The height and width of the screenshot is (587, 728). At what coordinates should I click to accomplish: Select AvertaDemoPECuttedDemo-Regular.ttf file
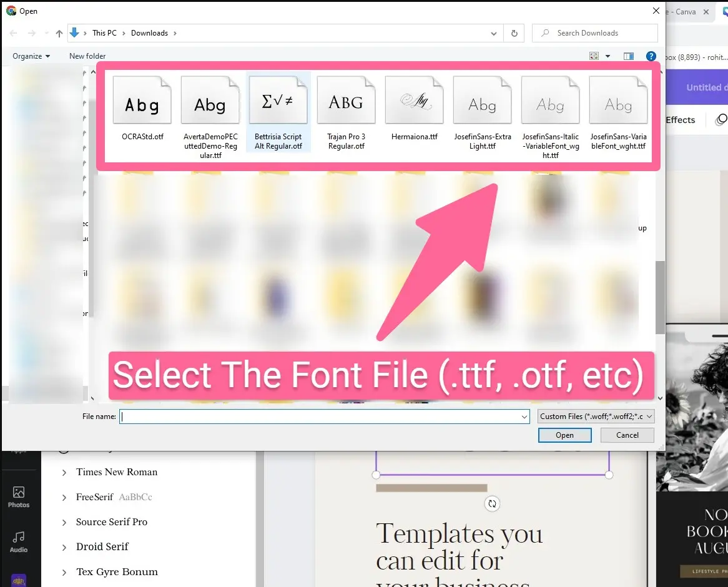tap(210, 117)
